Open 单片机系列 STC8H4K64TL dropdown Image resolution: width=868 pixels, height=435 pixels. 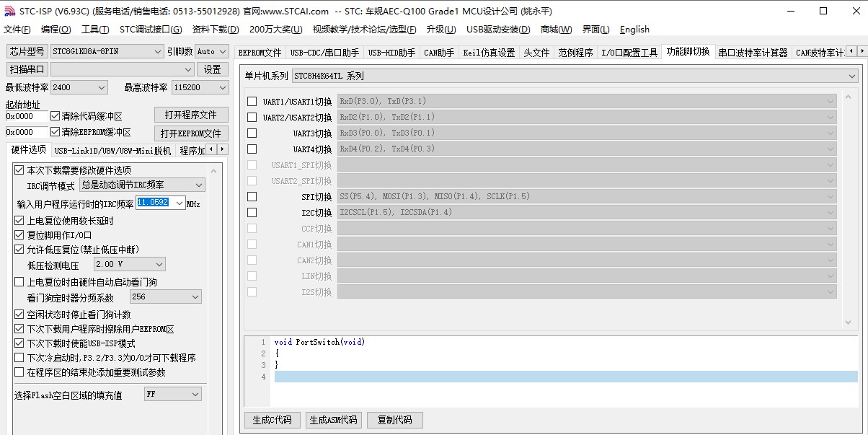575,76
